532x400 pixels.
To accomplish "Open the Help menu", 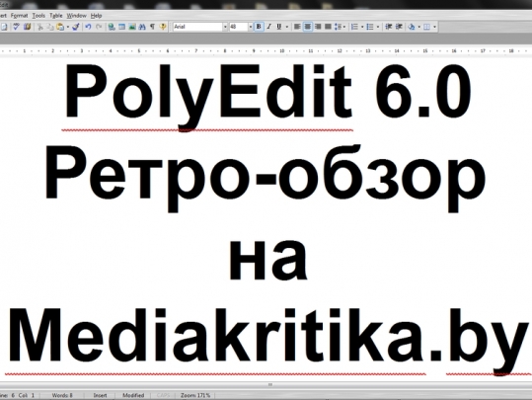I will pos(97,16).
